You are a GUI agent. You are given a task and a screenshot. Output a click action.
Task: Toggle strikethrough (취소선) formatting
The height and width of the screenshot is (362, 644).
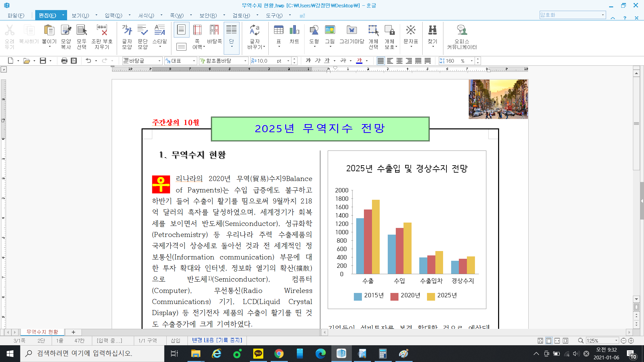[x=343, y=61]
